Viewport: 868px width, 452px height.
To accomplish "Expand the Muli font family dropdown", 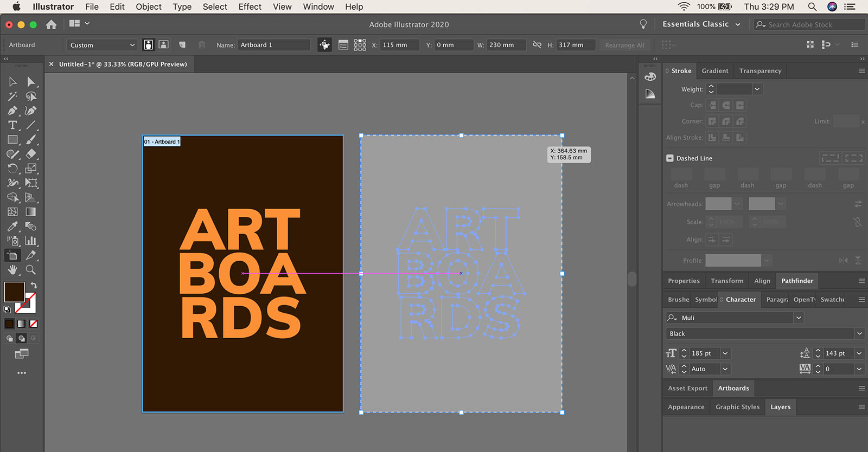I will click(799, 318).
